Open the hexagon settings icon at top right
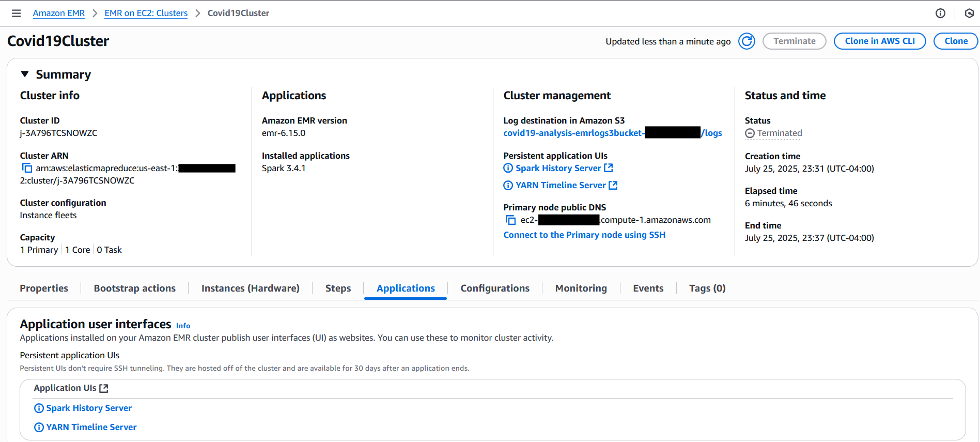This screenshot has width=980, height=442. point(969,13)
